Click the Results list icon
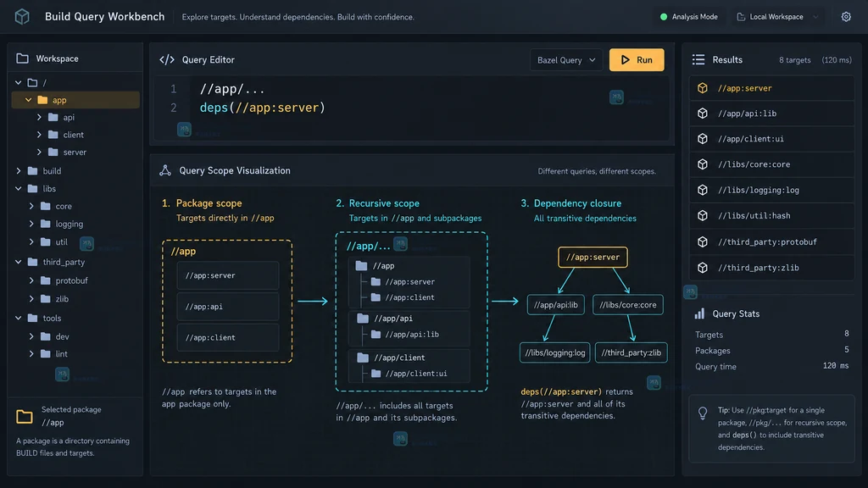 click(698, 60)
